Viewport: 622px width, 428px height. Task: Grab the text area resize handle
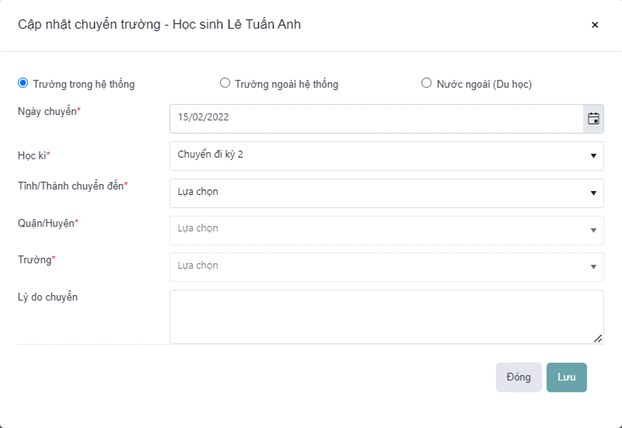click(598, 339)
